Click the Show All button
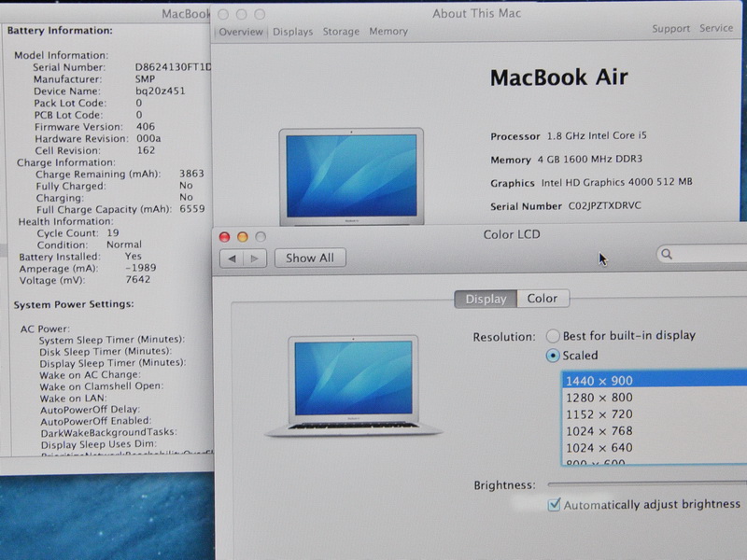 (x=310, y=259)
